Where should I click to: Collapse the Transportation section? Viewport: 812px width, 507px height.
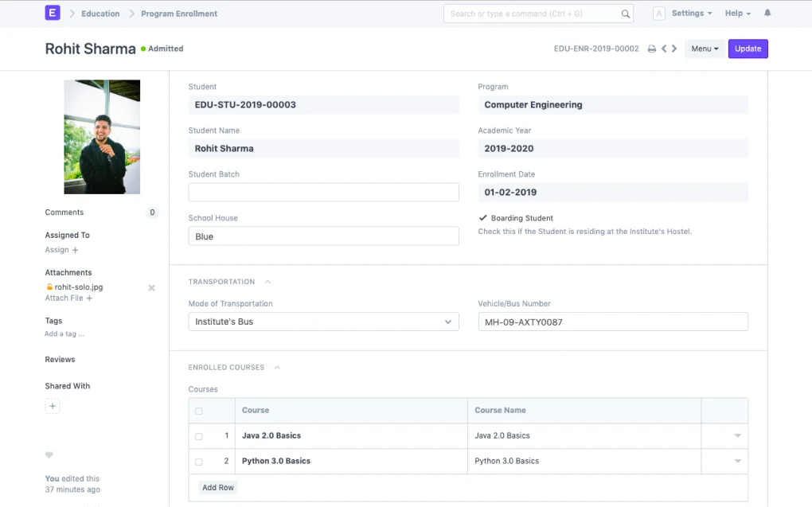(x=267, y=281)
